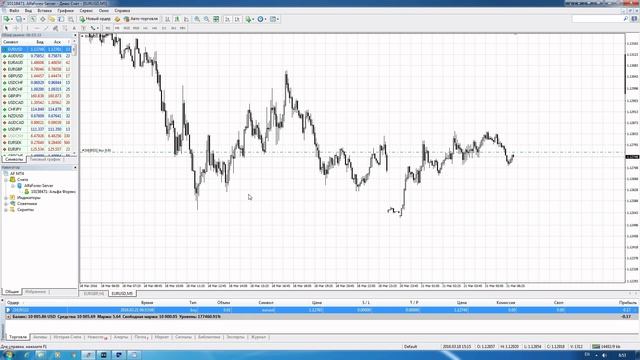Screen dimensions: 640x360
Task: Select the crosshair tool
Action: coord(16,28)
